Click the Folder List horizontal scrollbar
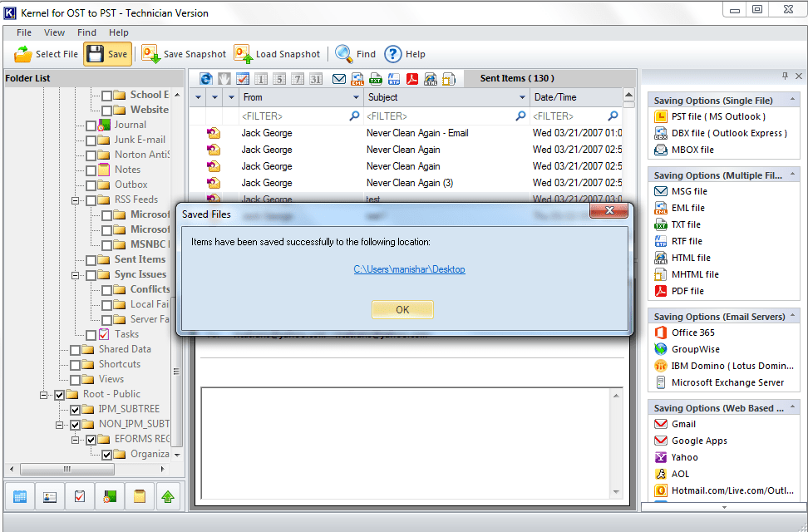 coord(67,469)
